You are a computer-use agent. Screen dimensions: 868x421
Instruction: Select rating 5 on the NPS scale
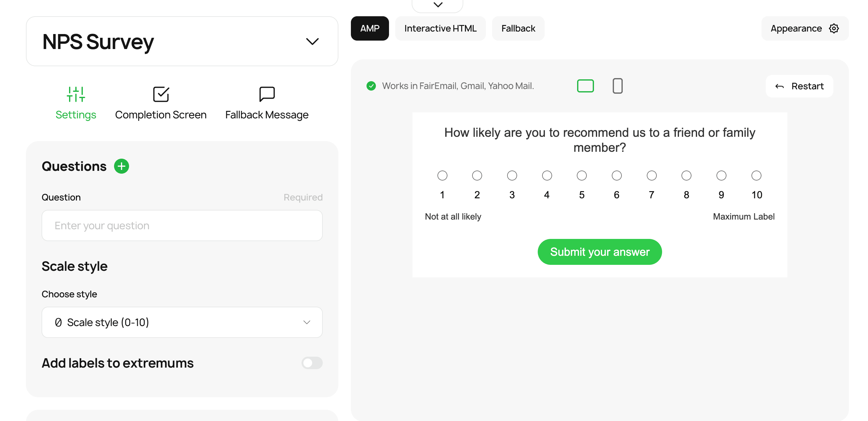pos(581,175)
